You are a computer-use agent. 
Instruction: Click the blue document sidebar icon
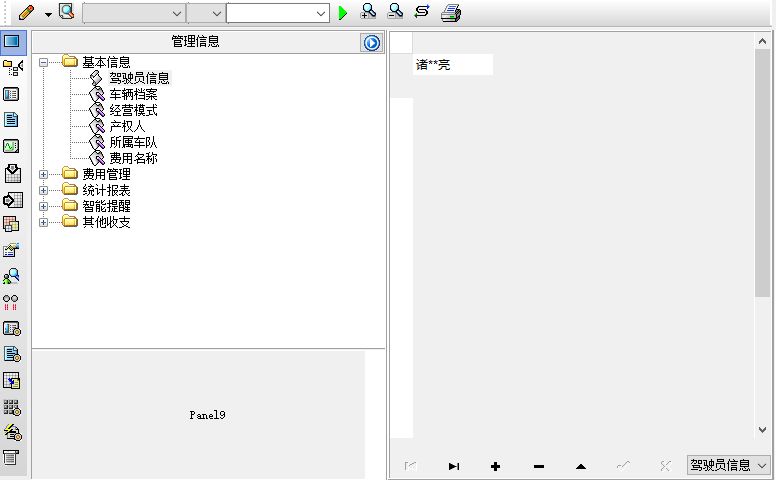click(11, 120)
